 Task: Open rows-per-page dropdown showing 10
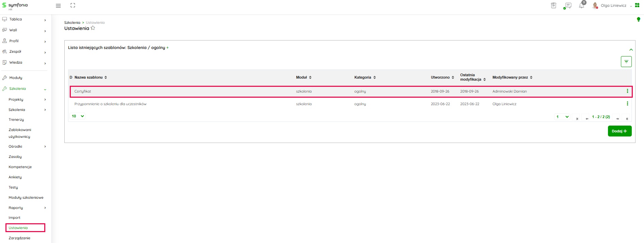coord(78,116)
